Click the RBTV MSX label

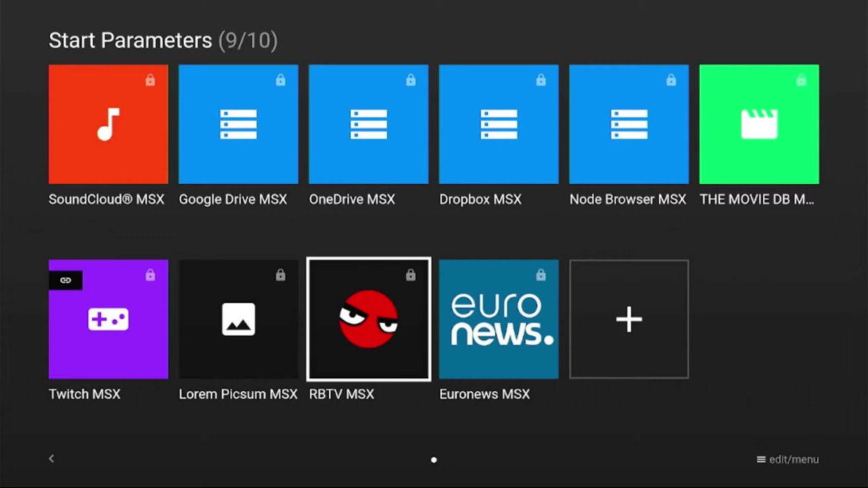[342, 394]
